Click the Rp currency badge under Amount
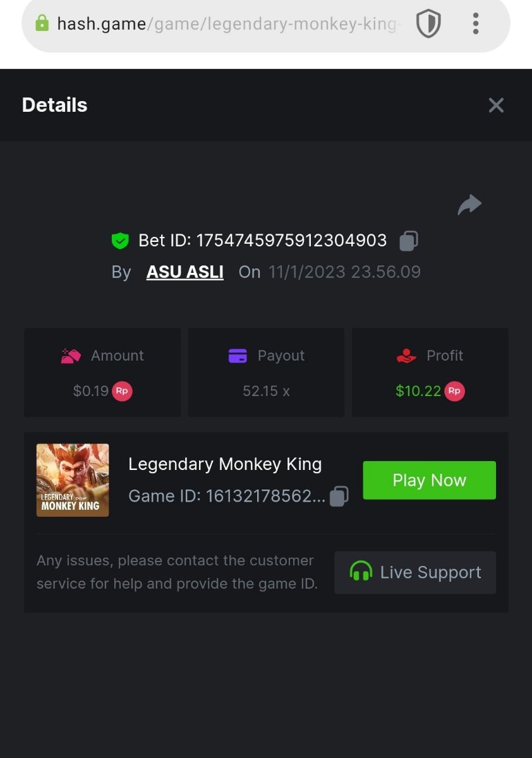The image size is (532, 758). point(122,391)
